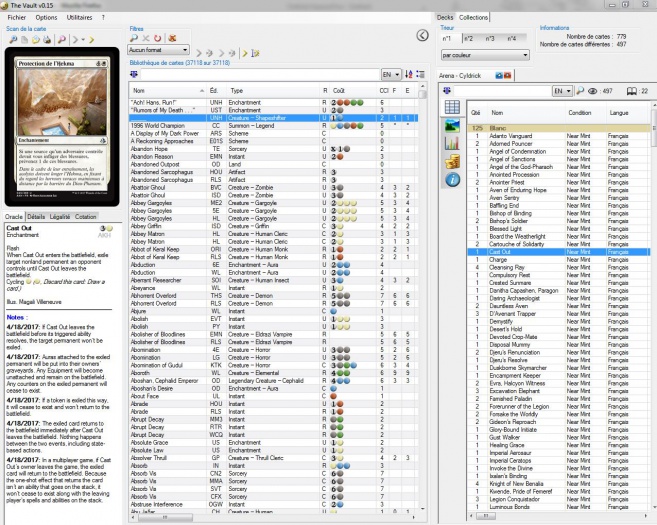Click the red icon on the Arena - Cyldrick tab

click(507, 75)
